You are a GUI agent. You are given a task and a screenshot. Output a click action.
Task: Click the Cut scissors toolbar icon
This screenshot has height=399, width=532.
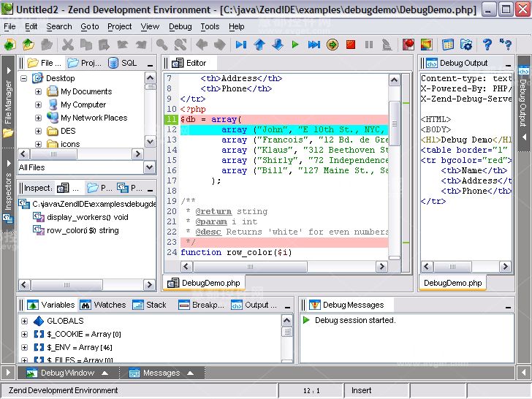(67, 45)
